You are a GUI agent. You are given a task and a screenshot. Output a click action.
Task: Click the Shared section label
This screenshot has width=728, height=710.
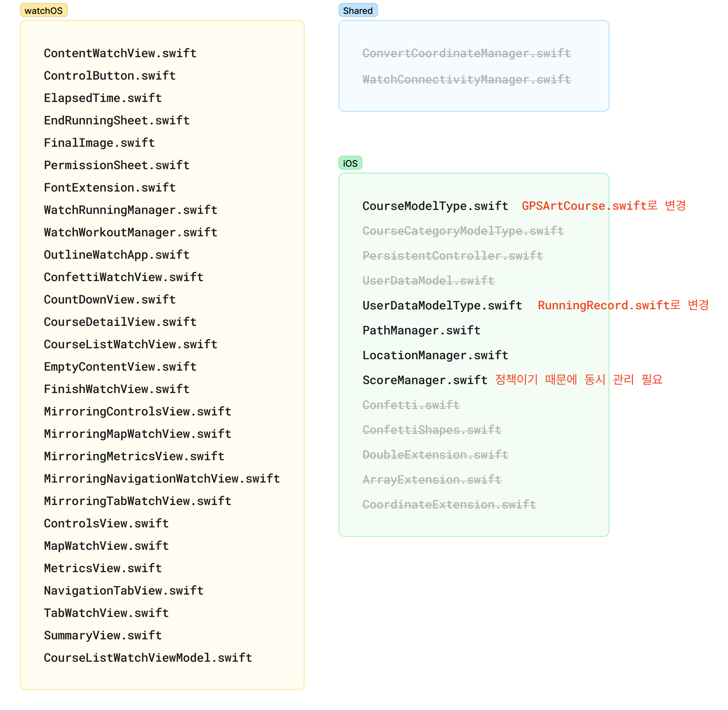(358, 10)
